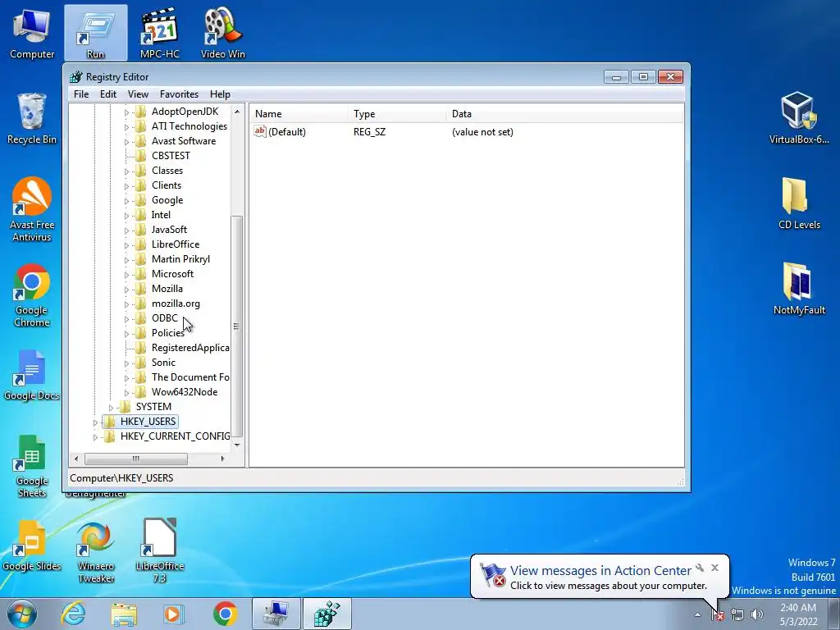Open Action Center balloon wrench options
840x630 pixels.
(700, 568)
